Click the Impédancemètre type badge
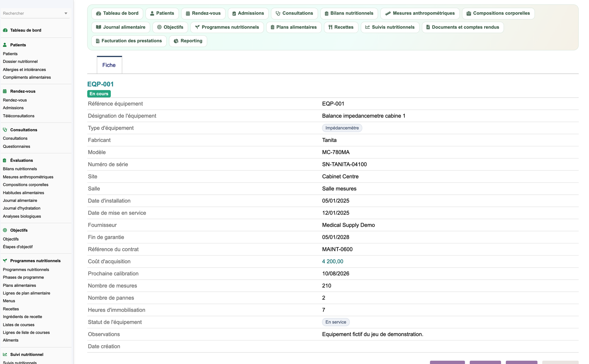Image resolution: width=589 pixels, height=364 pixels. (x=342, y=128)
